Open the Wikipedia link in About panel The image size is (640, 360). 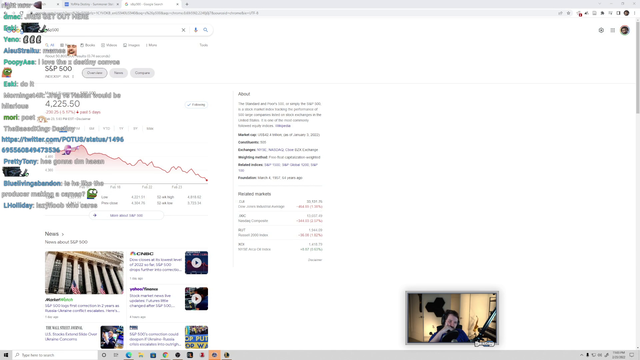(x=283, y=126)
